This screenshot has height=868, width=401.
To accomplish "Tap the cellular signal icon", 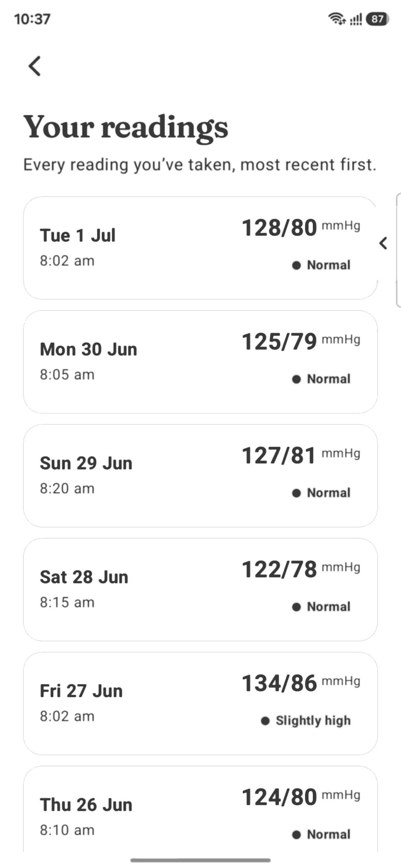I will tap(356, 19).
